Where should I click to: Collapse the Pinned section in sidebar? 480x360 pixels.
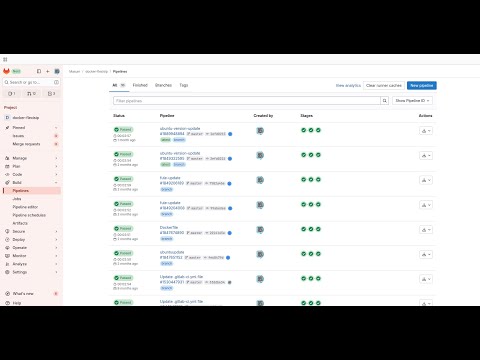[56, 128]
